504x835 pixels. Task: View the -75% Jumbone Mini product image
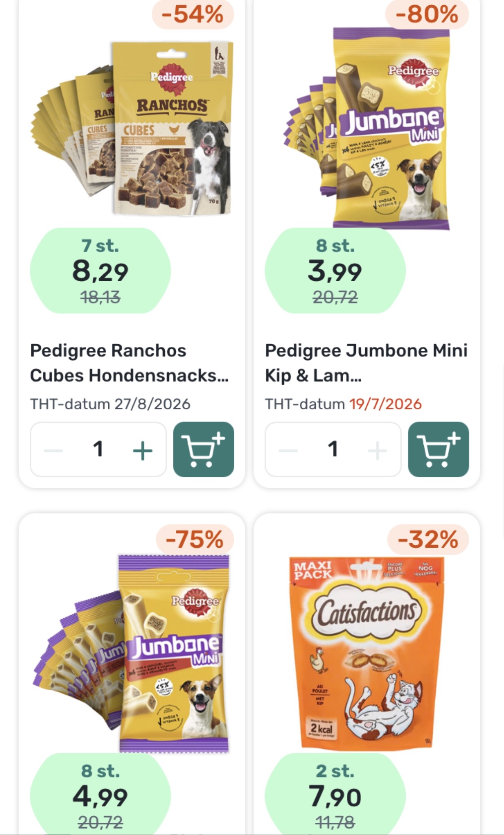132,653
